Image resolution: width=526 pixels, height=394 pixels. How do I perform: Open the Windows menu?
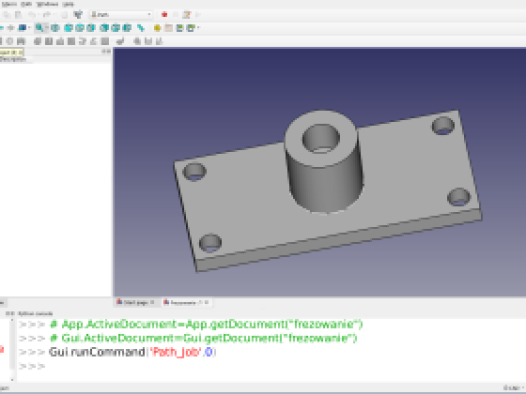pyautogui.click(x=47, y=4)
